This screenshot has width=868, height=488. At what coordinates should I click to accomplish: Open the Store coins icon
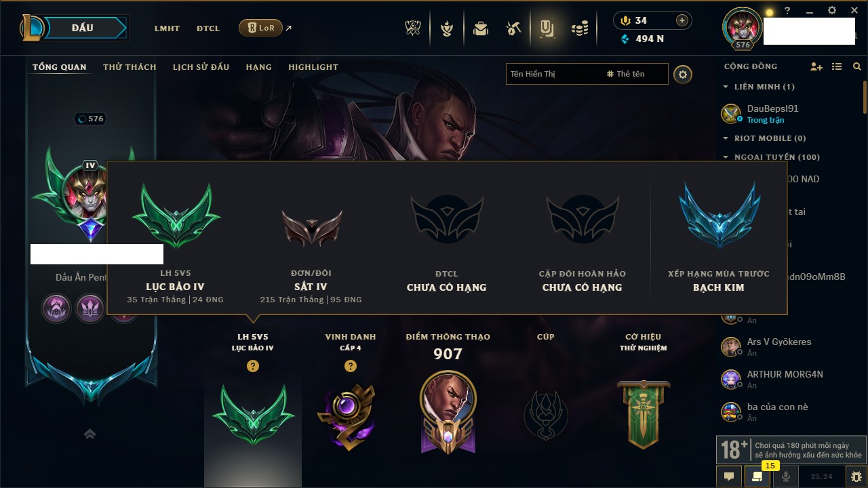(x=580, y=28)
